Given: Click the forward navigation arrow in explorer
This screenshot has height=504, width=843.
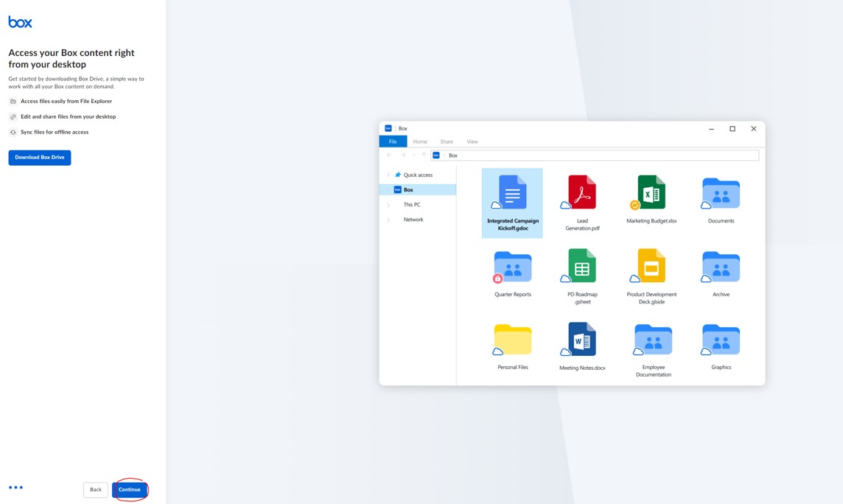Looking at the screenshot, I should click(x=402, y=155).
